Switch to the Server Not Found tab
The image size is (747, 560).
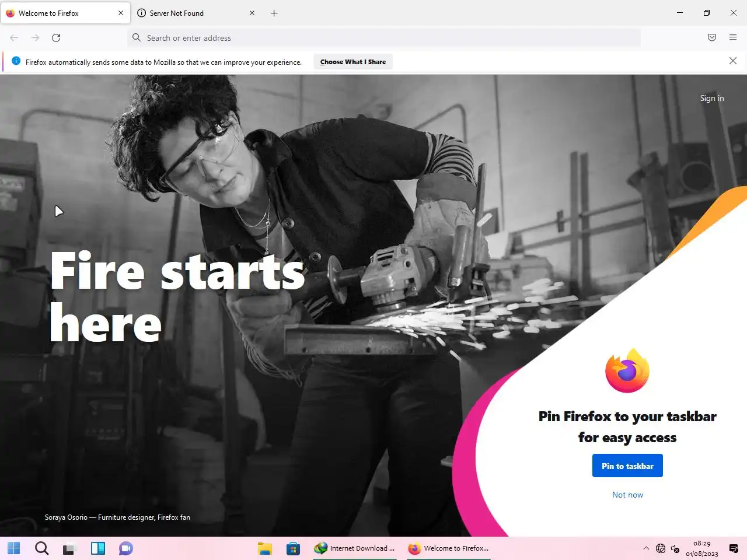tap(196, 13)
